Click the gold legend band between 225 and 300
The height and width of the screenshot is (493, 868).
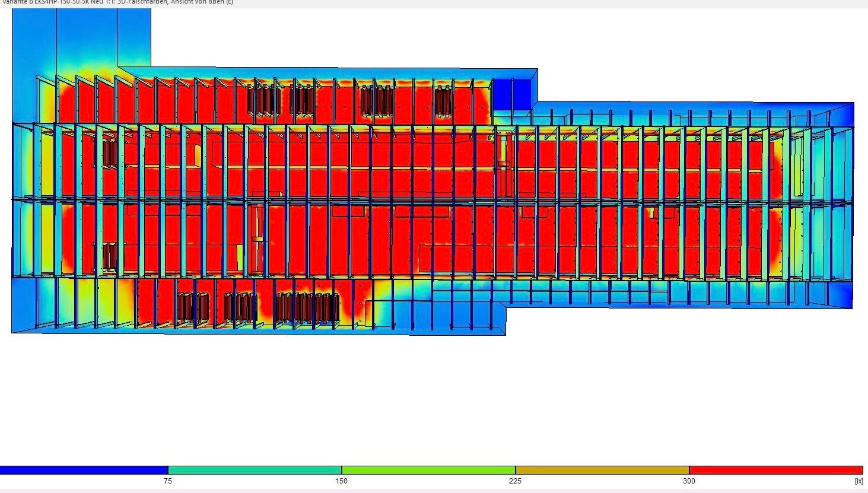(602, 470)
